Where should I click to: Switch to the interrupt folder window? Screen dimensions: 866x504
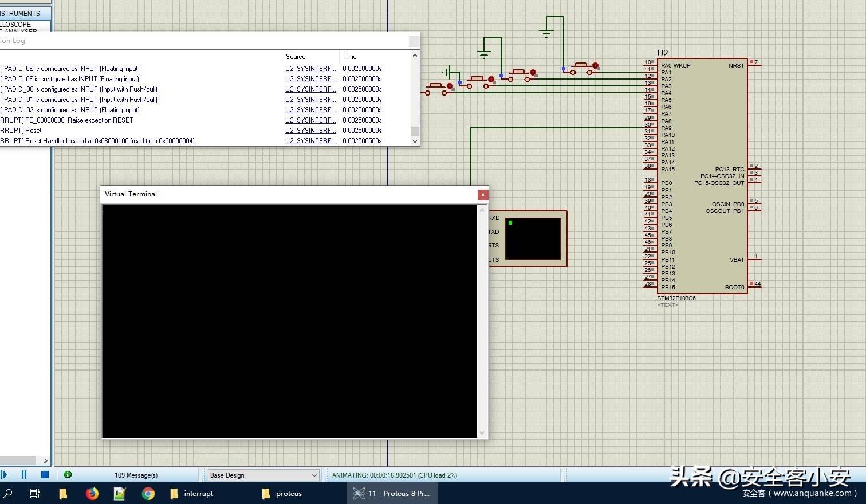[x=192, y=493]
